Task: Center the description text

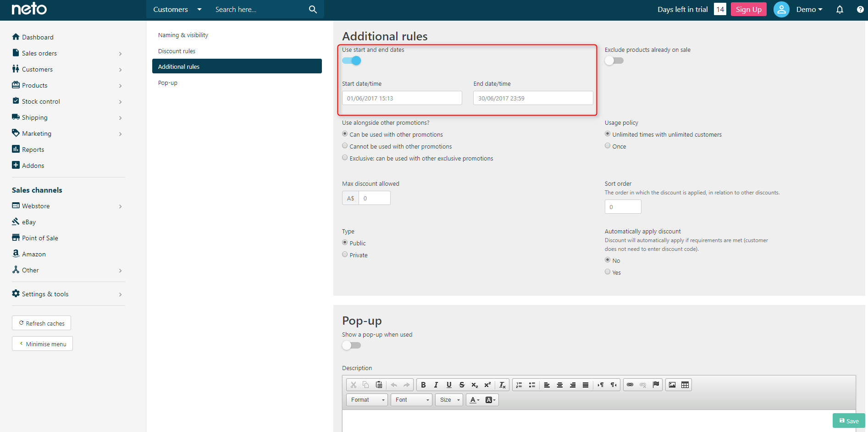Action: click(560, 385)
